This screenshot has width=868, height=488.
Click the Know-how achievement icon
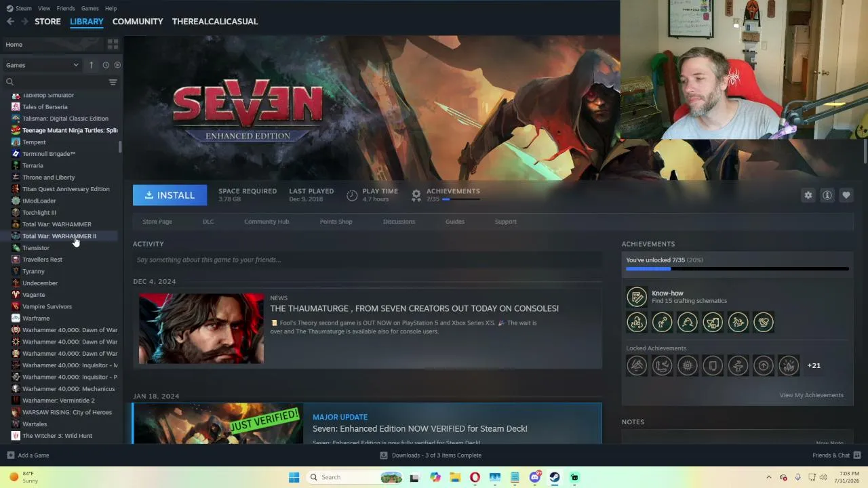coord(636,297)
